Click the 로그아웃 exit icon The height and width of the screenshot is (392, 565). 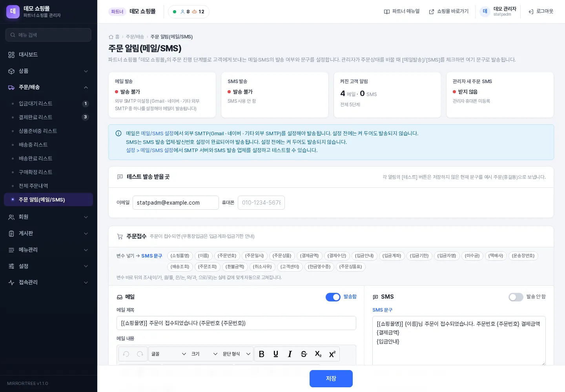click(531, 12)
